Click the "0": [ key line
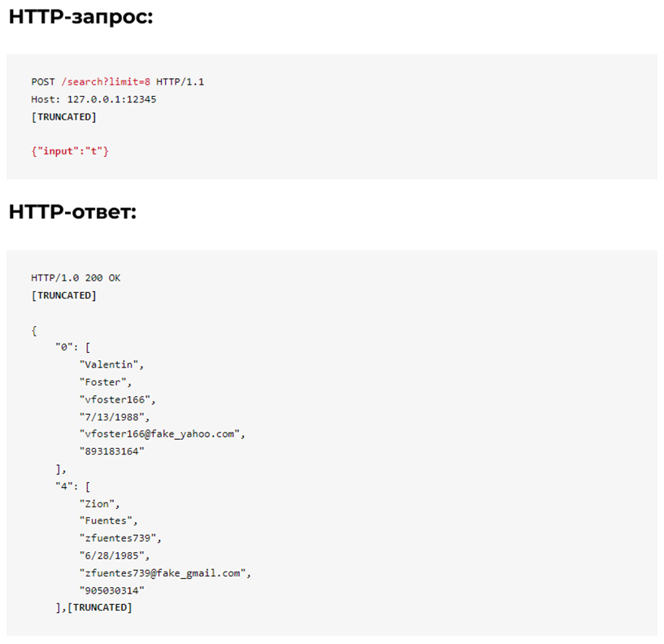This screenshot has width=664, height=644. 73,347
